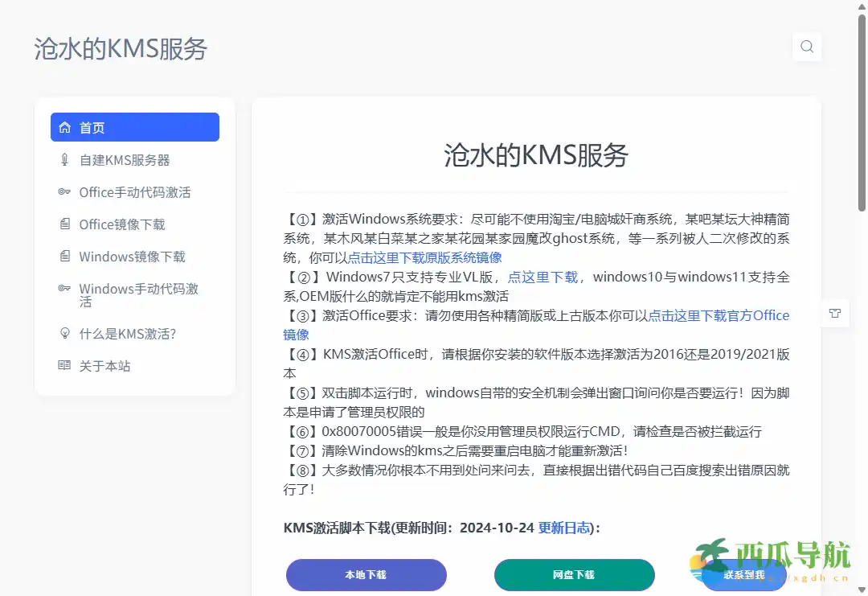Open the 更新日志 link
The image size is (868, 596).
click(x=563, y=528)
